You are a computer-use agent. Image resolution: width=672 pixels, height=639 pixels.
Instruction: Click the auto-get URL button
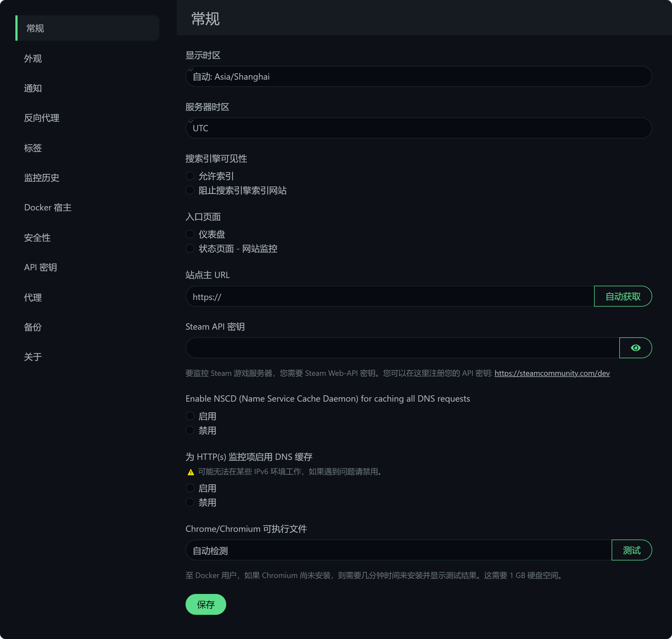(623, 296)
